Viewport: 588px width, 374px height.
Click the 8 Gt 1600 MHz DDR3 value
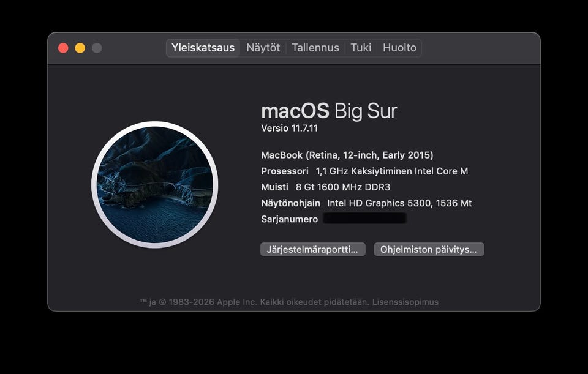343,187
